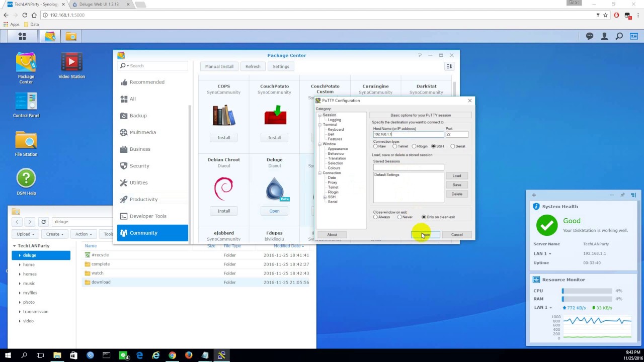
Task: Open Chrome from the Windows taskbar
Action: click(173, 355)
